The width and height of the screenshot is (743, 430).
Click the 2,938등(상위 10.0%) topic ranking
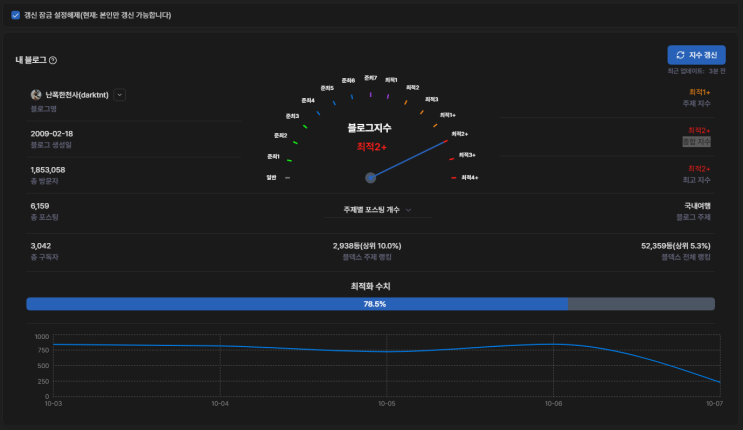click(367, 246)
